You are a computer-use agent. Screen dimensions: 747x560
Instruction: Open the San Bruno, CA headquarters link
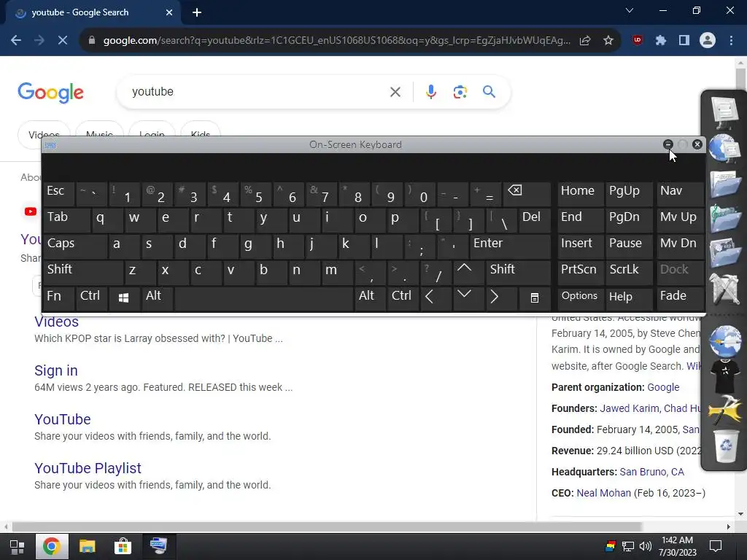click(651, 472)
